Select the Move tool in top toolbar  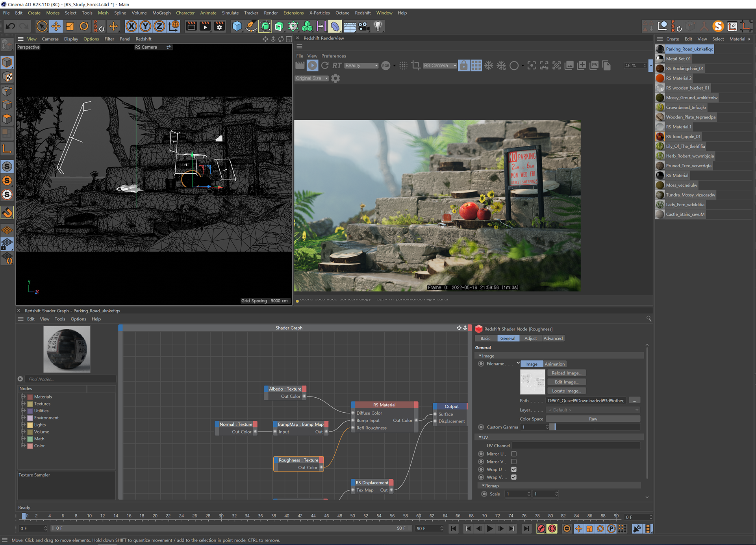pyautogui.click(x=56, y=26)
